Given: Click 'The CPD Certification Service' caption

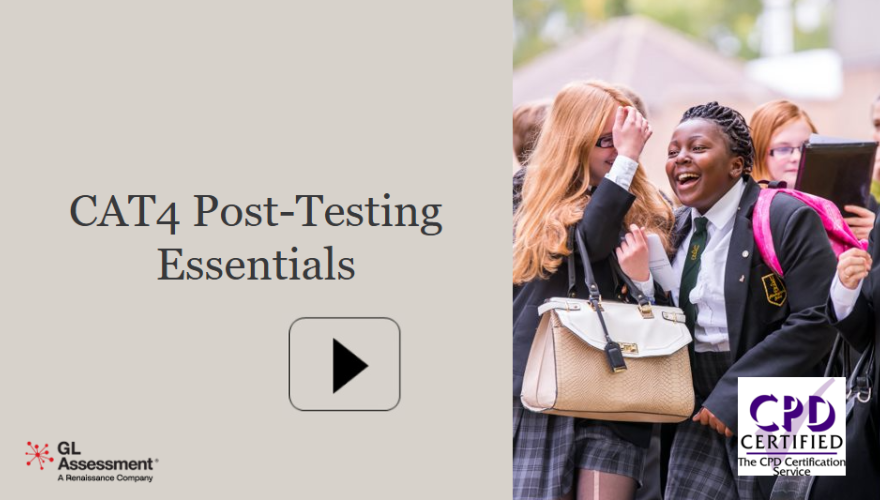Looking at the screenshot, I should (791, 466).
